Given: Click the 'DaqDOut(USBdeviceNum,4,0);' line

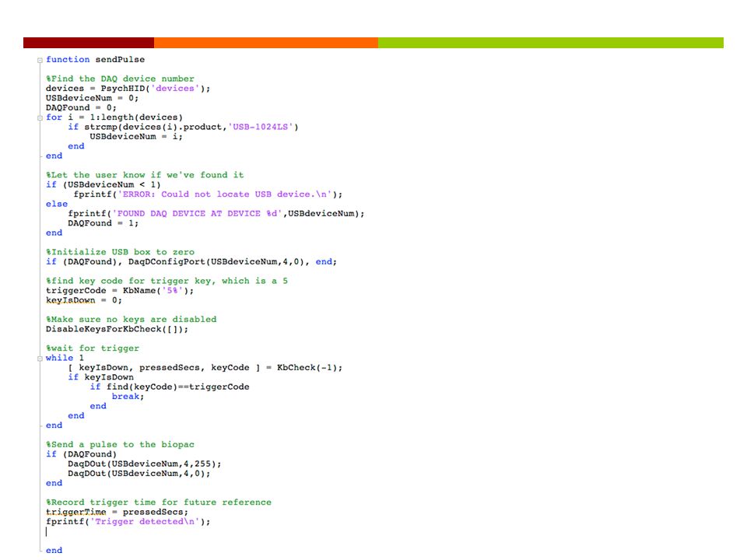Looking at the screenshot, I should [139, 474].
